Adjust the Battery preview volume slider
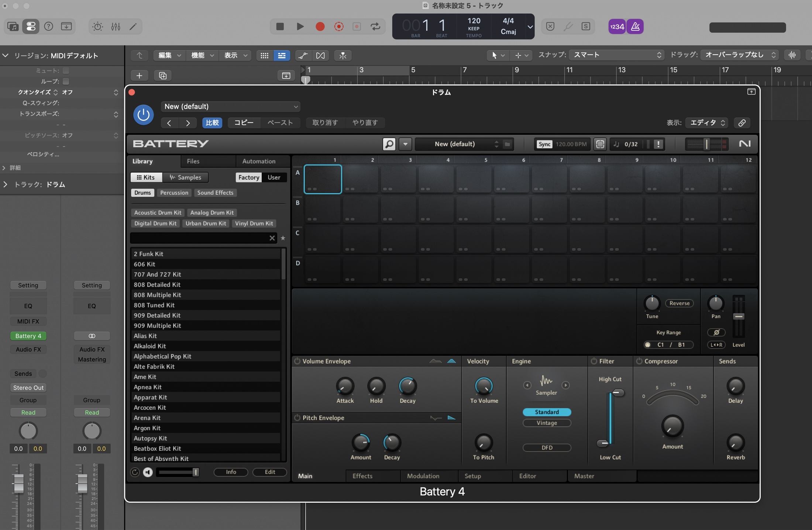 [178, 472]
